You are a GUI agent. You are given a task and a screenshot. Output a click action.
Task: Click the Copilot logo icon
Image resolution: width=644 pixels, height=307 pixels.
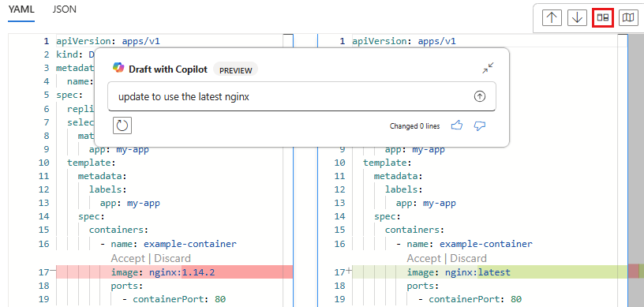(x=118, y=68)
